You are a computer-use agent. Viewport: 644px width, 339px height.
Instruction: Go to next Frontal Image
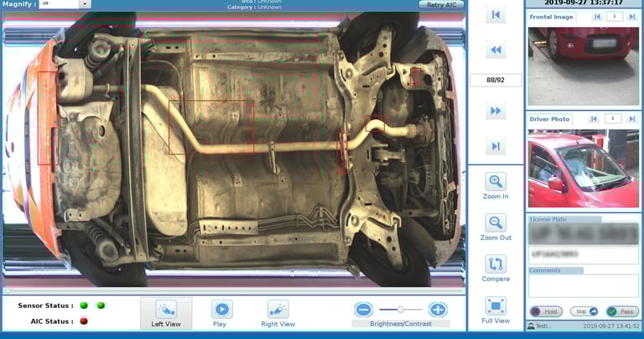point(631,17)
